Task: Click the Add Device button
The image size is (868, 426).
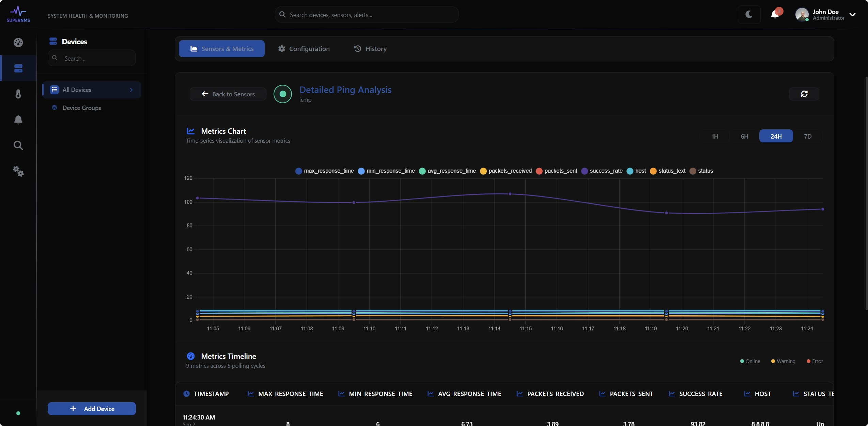Action: 92,409
